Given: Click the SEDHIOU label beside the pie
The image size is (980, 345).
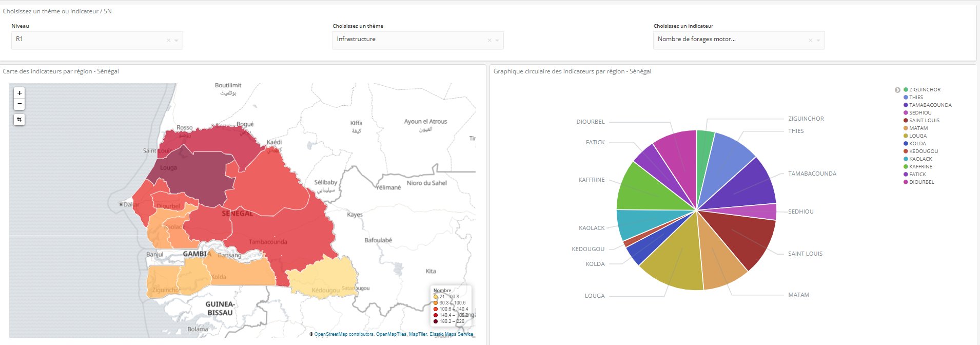Looking at the screenshot, I should (x=801, y=212).
